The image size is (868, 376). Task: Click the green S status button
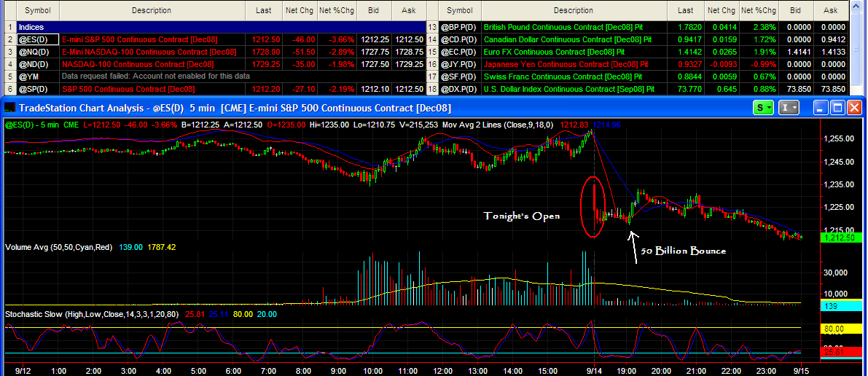tap(765, 108)
